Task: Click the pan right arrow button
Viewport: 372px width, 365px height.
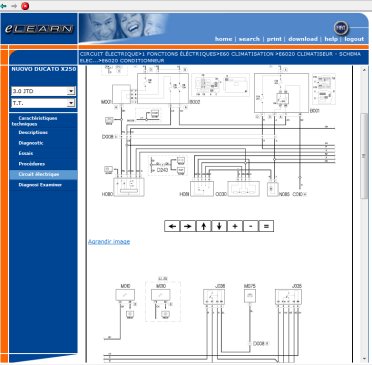Action: 188,226
